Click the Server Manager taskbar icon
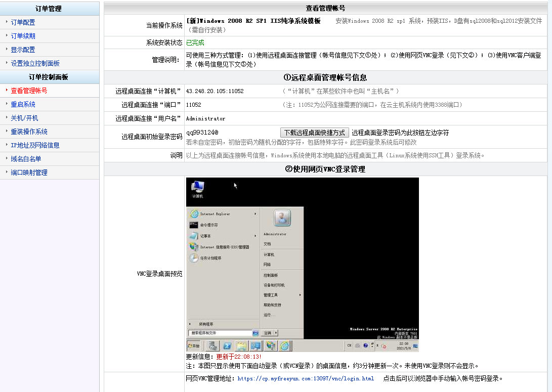 213,345
